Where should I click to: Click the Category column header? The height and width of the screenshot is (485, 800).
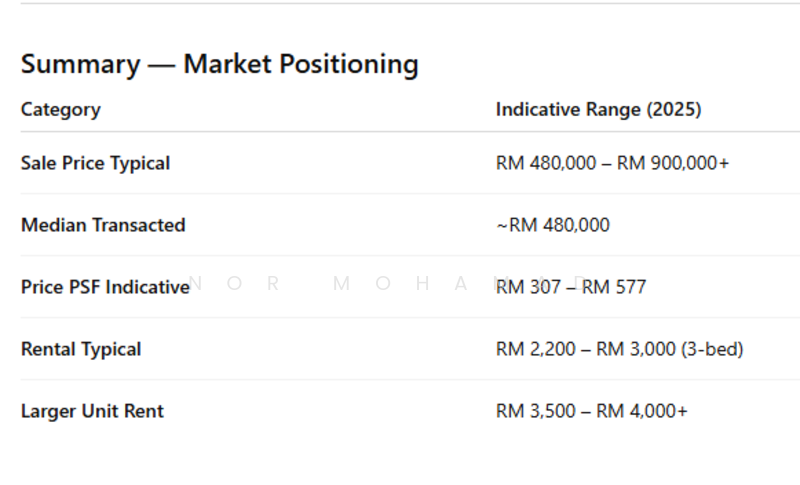(60, 109)
